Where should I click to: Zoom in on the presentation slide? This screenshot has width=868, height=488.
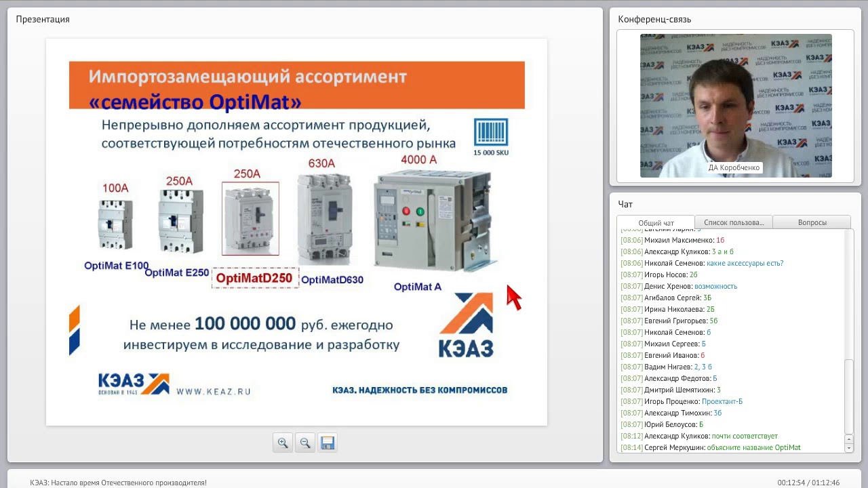click(283, 443)
